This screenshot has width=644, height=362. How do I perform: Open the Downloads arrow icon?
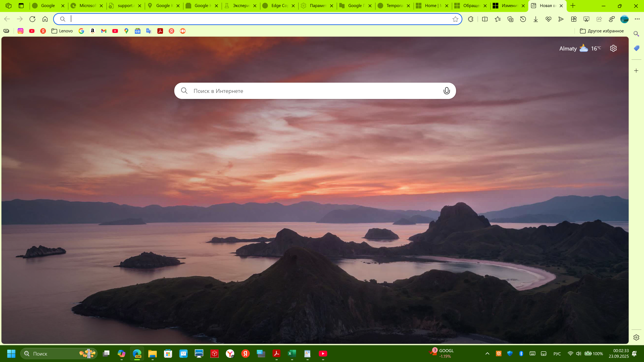536,19
